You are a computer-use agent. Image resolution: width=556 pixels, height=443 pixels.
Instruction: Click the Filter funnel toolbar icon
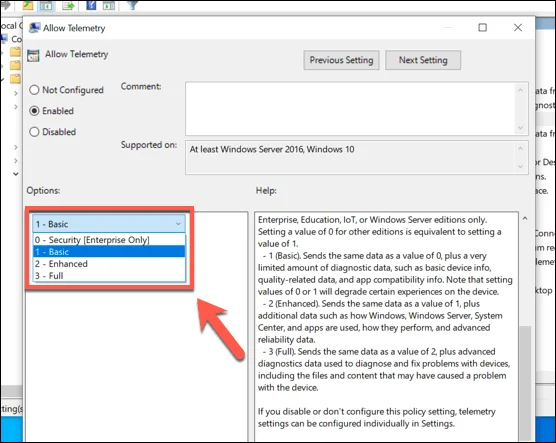132,5
